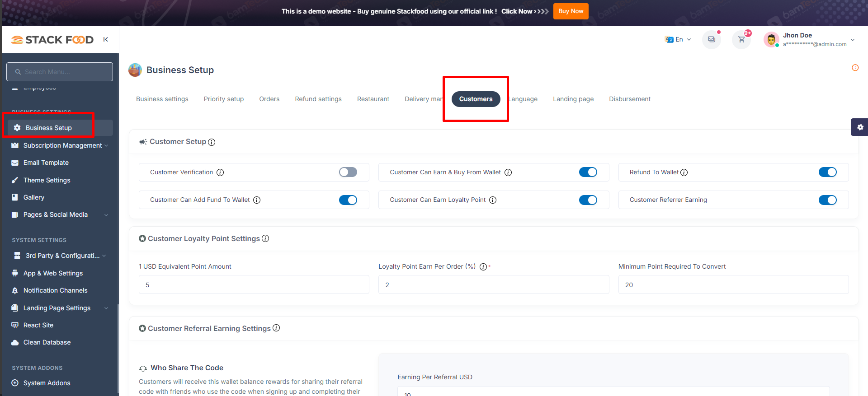This screenshot has width=868, height=396.
Task: Click Email Template envelope icon in sidebar
Action: (x=15, y=163)
